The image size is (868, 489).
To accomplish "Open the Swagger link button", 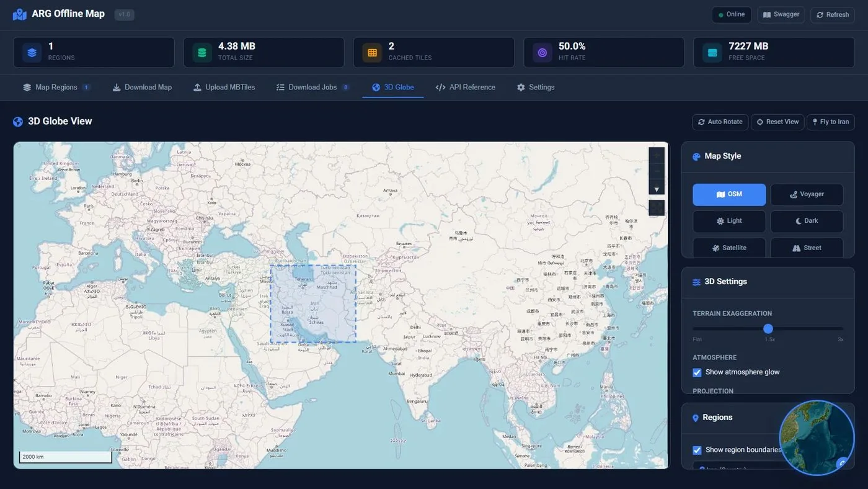I will point(781,15).
